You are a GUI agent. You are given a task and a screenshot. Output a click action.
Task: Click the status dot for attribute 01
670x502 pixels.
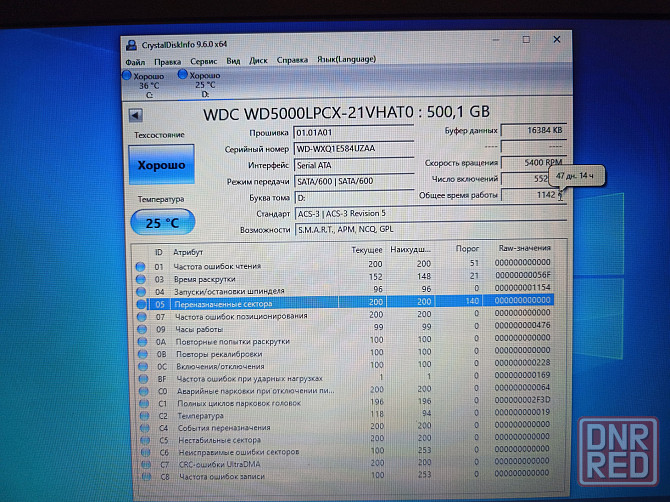click(140, 267)
